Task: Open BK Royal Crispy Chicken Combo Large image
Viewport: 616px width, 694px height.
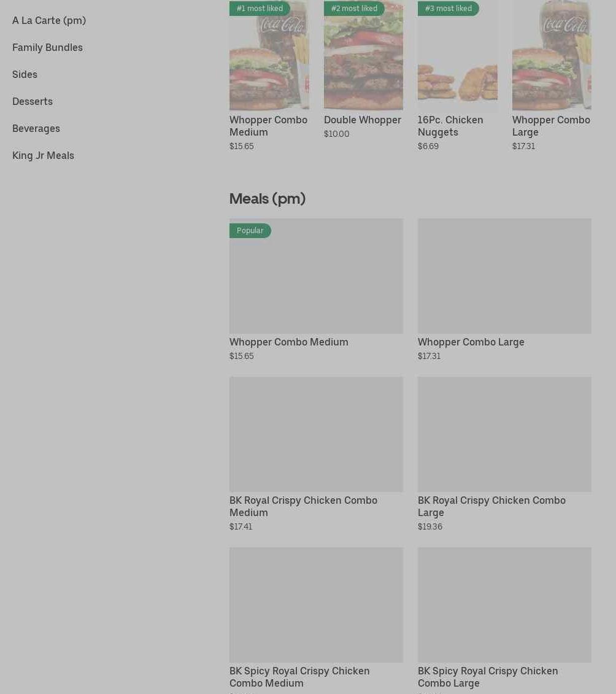Action: click(x=504, y=434)
